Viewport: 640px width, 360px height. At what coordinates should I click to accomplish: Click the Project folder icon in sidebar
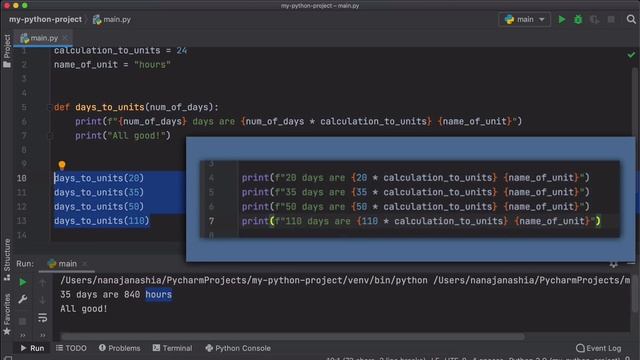point(7,64)
